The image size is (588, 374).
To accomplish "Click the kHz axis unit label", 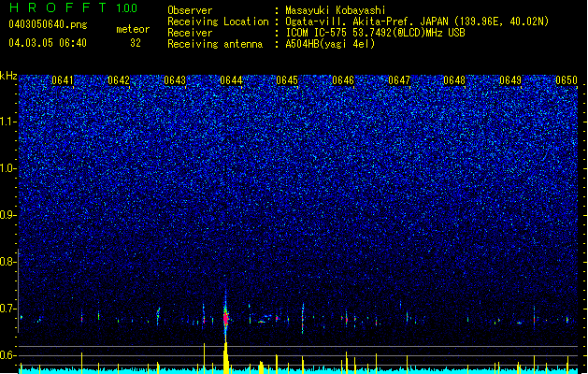I will 8,76.
